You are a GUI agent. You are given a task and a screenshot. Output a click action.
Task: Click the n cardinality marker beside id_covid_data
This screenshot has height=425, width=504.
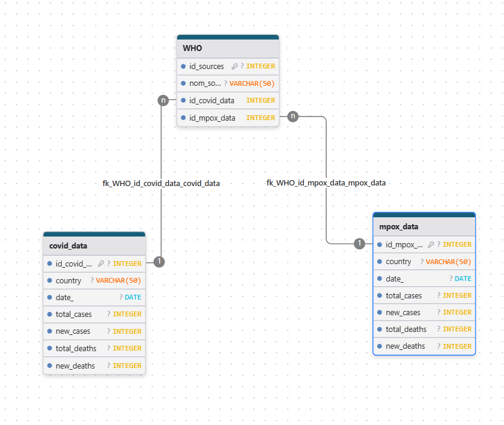tap(163, 101)
